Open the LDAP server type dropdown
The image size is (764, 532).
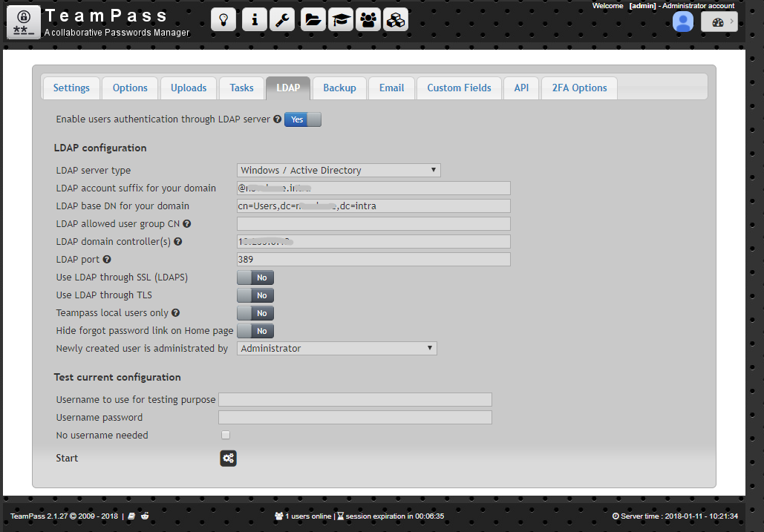(339, 170)
